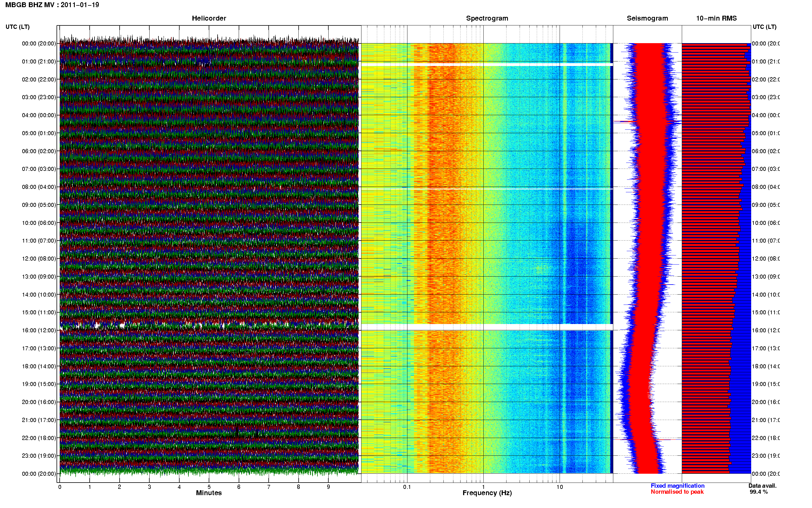
Task: Click the right 'UTC (LT)' axis label
Action: pyautogui.click(x=764, y=27)
